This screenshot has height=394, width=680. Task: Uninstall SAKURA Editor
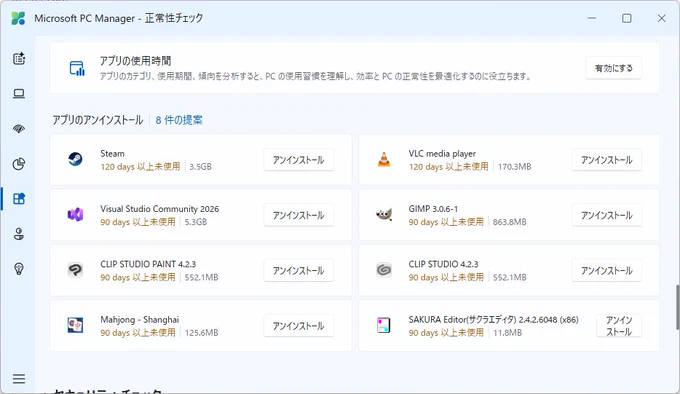point(619,326)
